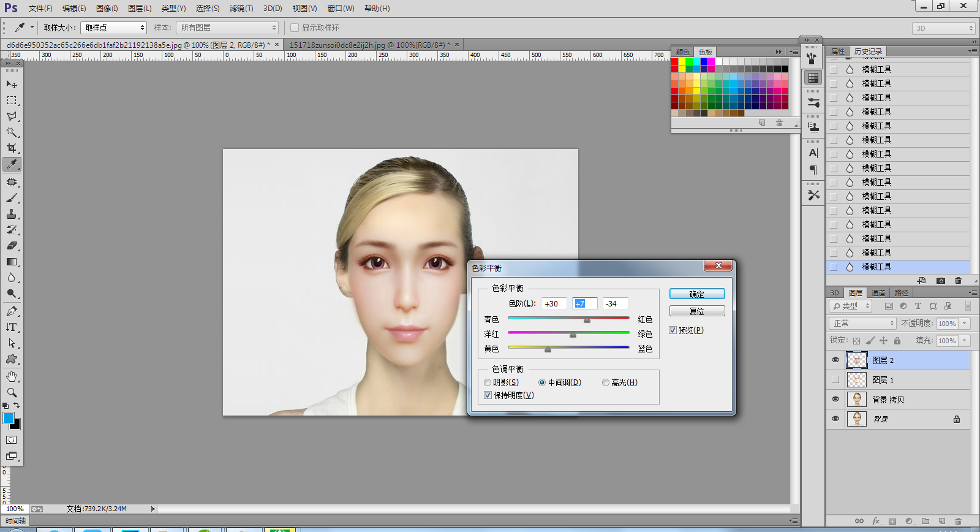Hide the 图层 2 layer visibility
The height and width of the screenshot is (532, 980).
[x=835, y=360]
